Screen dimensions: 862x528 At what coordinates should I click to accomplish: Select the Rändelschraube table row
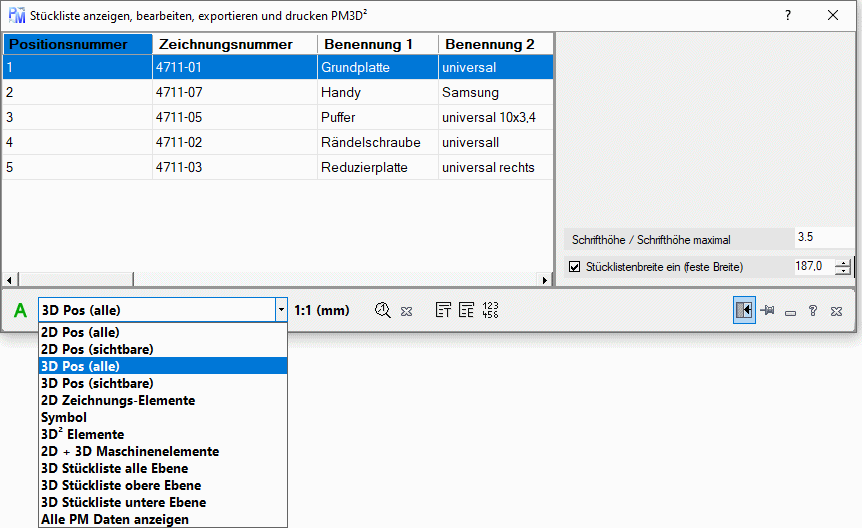click(x=370, y=143)
